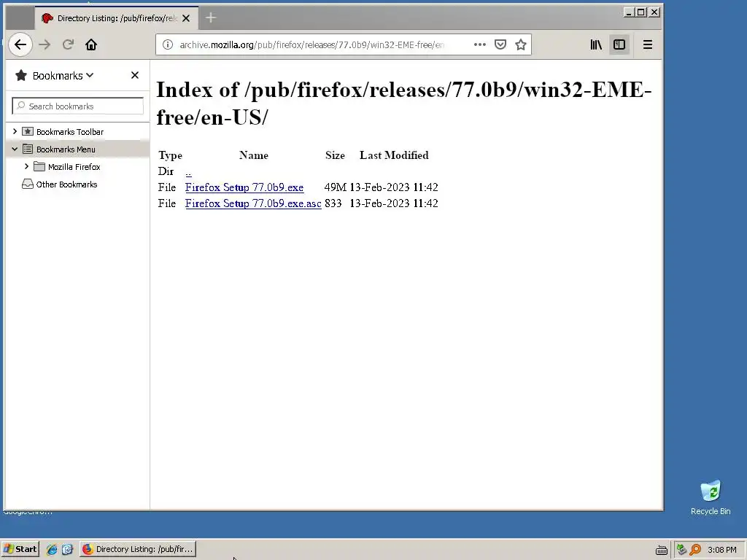Viewport: 747px width, 560px height.
Task: Open the Windows Start menu
Action: point(20,549)
